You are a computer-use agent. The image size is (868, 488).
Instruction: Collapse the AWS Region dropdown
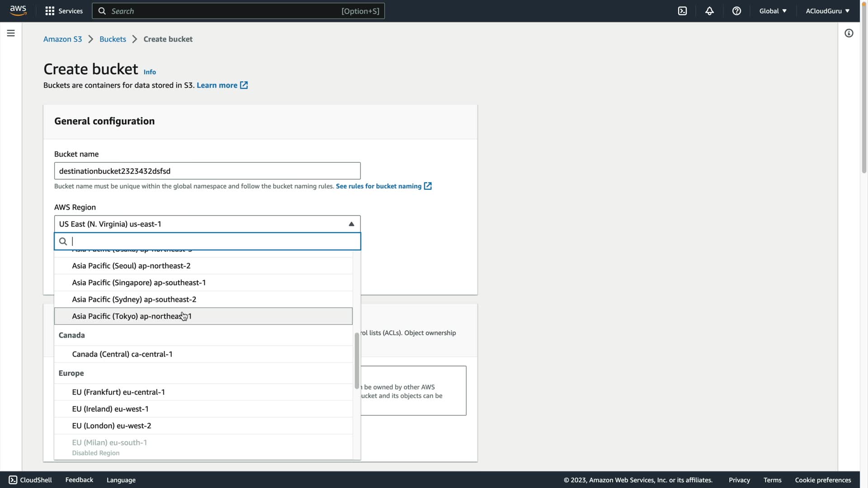point(351,224)
